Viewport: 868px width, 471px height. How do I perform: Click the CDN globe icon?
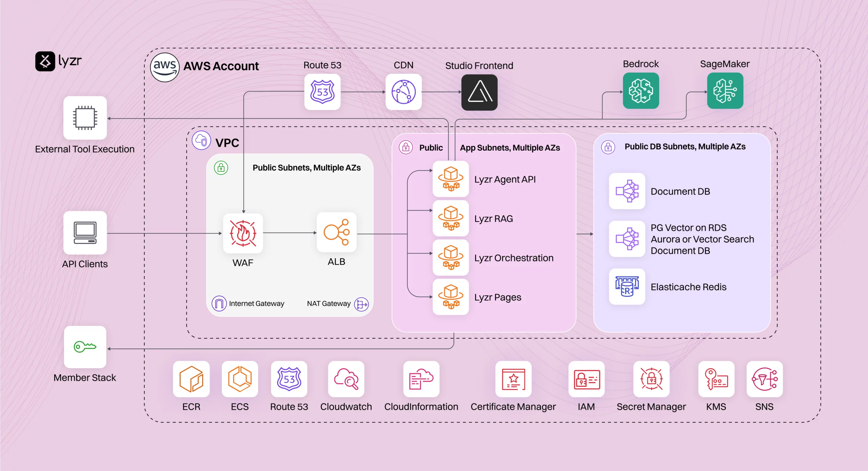coord(403,92)
